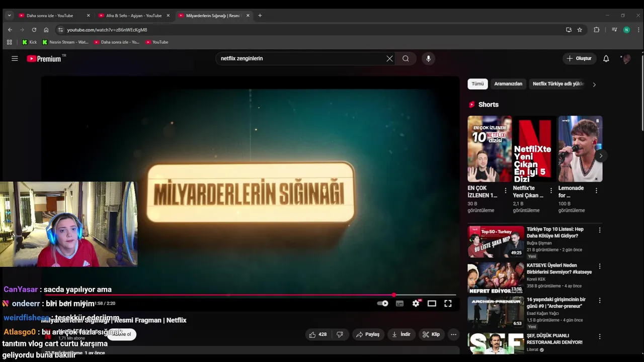Image resolution: width=644 pixels, height=362 pixels.
Task: Switch to Afra & Sefo - Aşiyan tab
Action: (134, 16)
